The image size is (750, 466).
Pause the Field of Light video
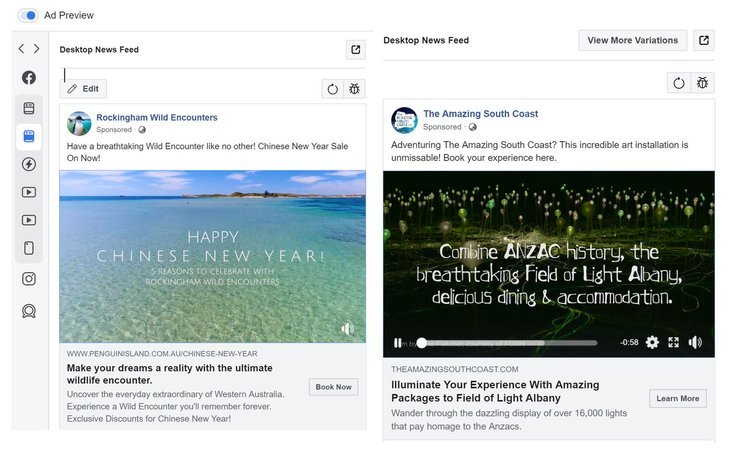tap(397, 343)
